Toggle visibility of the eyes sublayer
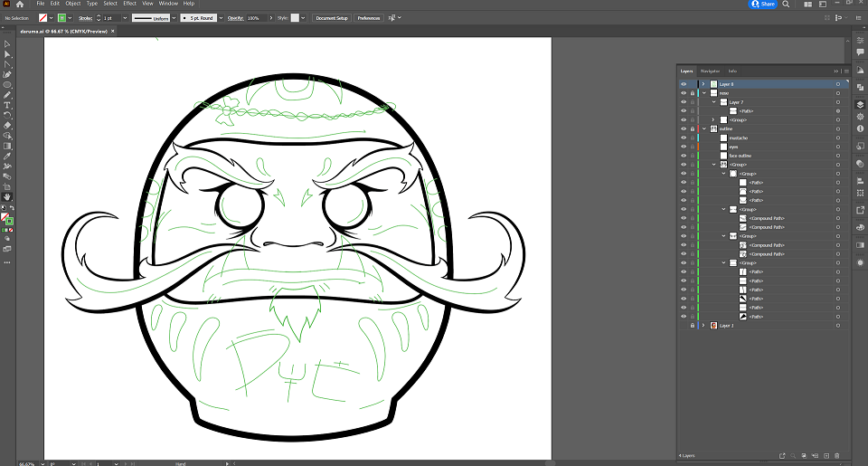 pyautogui.click(x=684, y=147)
